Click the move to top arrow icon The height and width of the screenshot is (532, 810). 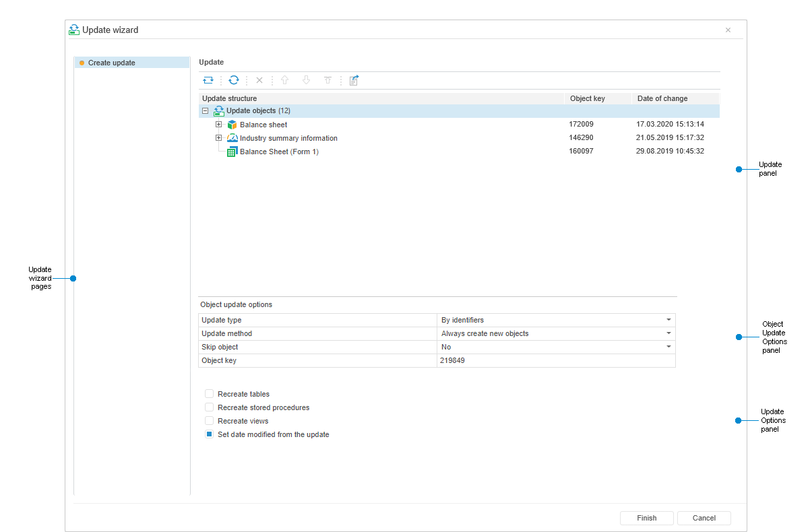pyautogui.click(x=328, y=80)
